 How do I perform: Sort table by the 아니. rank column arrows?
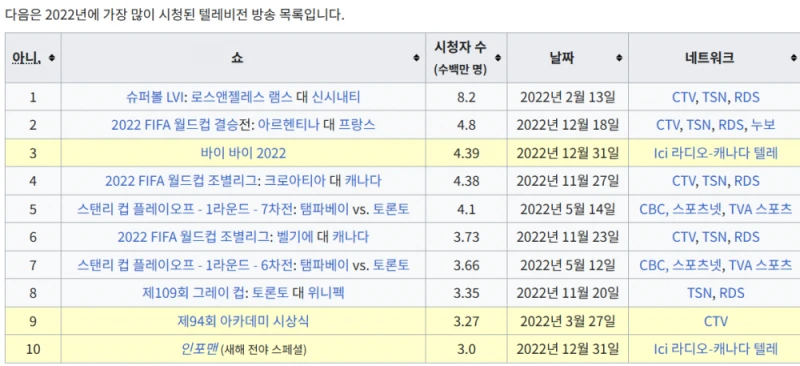coord(52,58)
